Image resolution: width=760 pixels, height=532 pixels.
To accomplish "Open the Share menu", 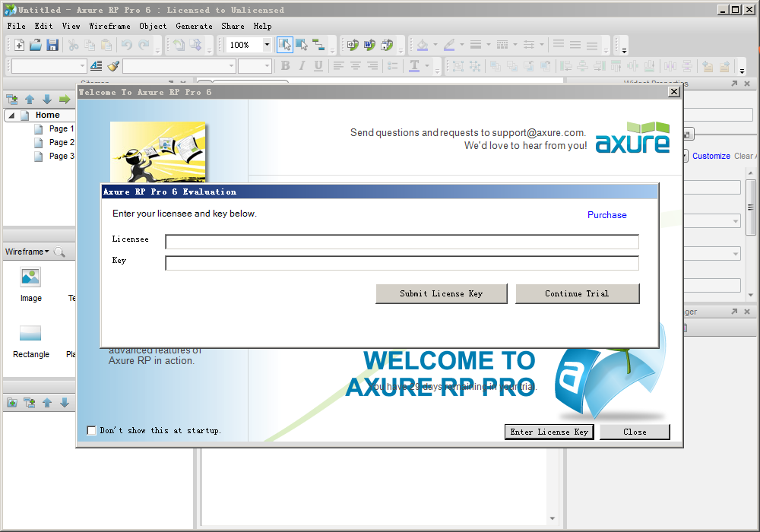I will [x=233, y=26].
